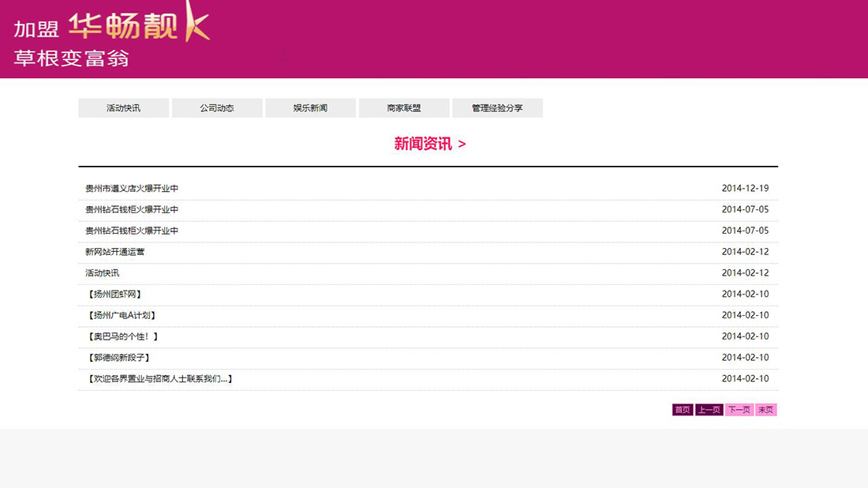Viewport: 868px width, 488px height.
Task: Open the article 贵州市遵义店火爆开业中
Action: (x=132, y=189)
